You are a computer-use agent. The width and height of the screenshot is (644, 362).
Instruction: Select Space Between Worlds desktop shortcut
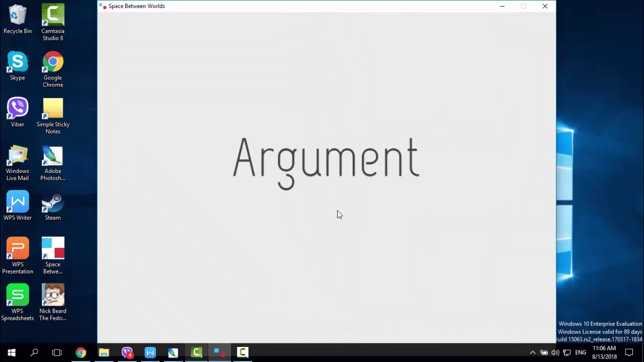pos(53,256)
